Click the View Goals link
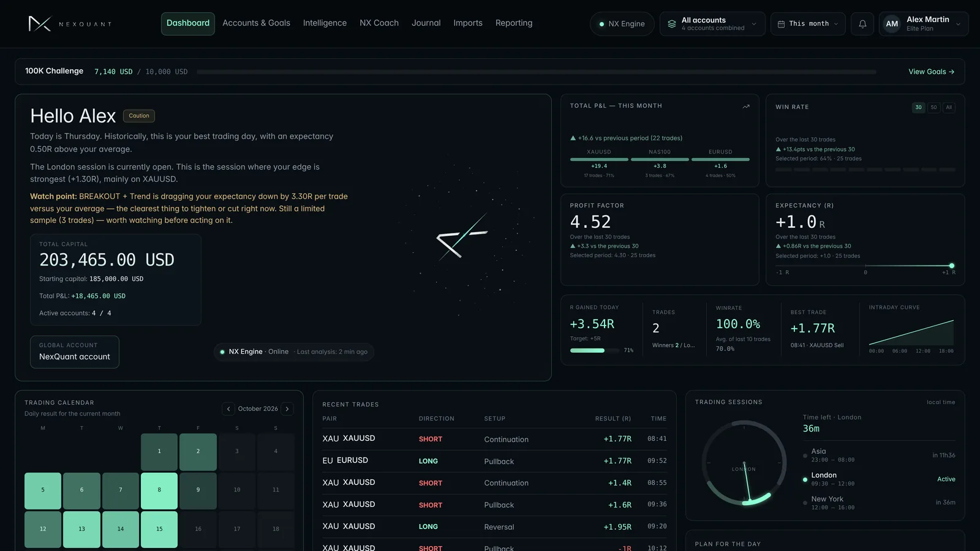This screenshot has width=980, height=551. click(x=931, y=72)
